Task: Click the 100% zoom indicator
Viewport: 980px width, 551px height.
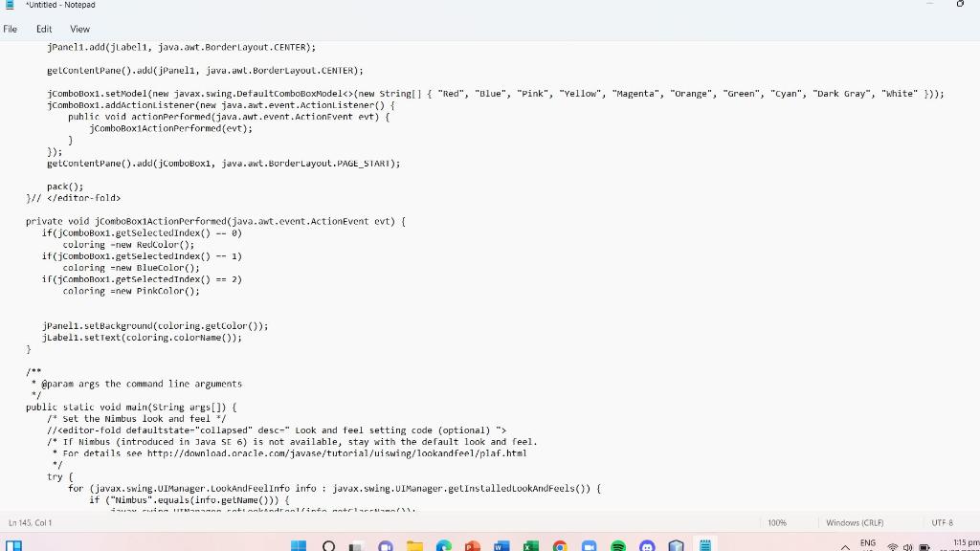Action: [777, 522]
